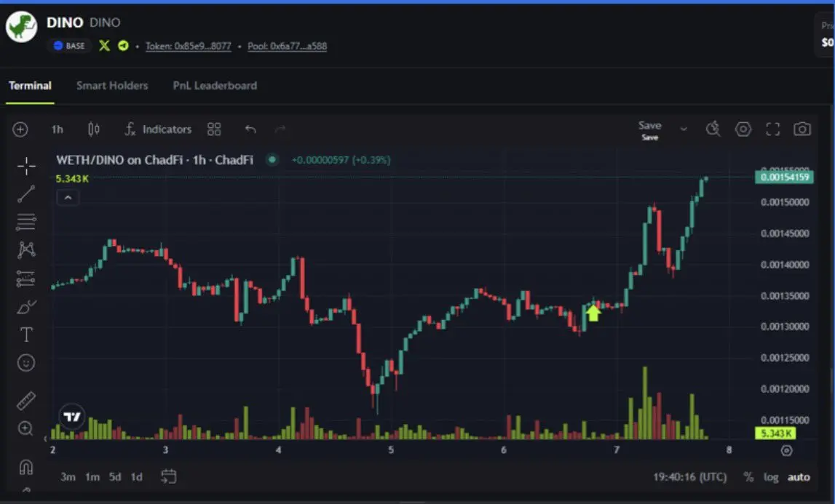Click the BASE chain badge
This screenshot has height=504, width=835.
click(x=69, y=46)
